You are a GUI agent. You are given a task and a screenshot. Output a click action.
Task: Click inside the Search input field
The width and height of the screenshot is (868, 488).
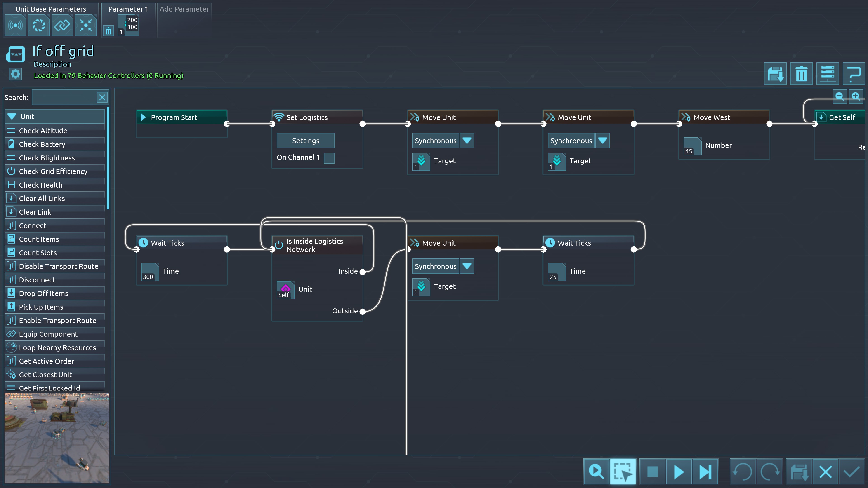(64, 98)
